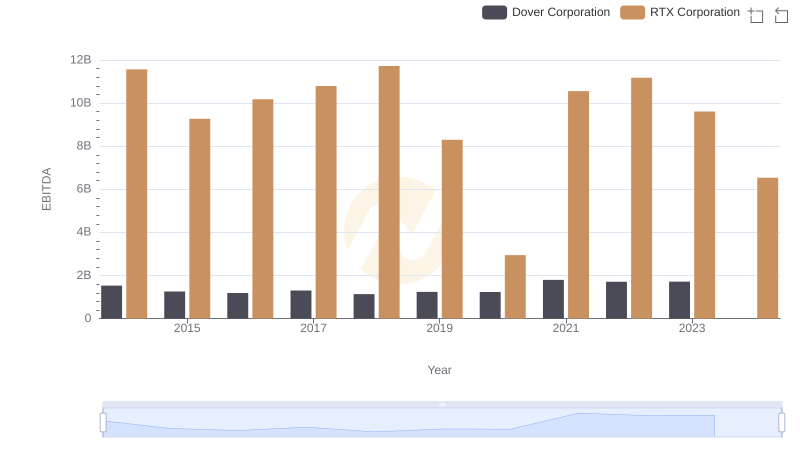Toggle RTX Corporation series in legend
This screenshot has height=461, width=800.
(x=680, y=12)
